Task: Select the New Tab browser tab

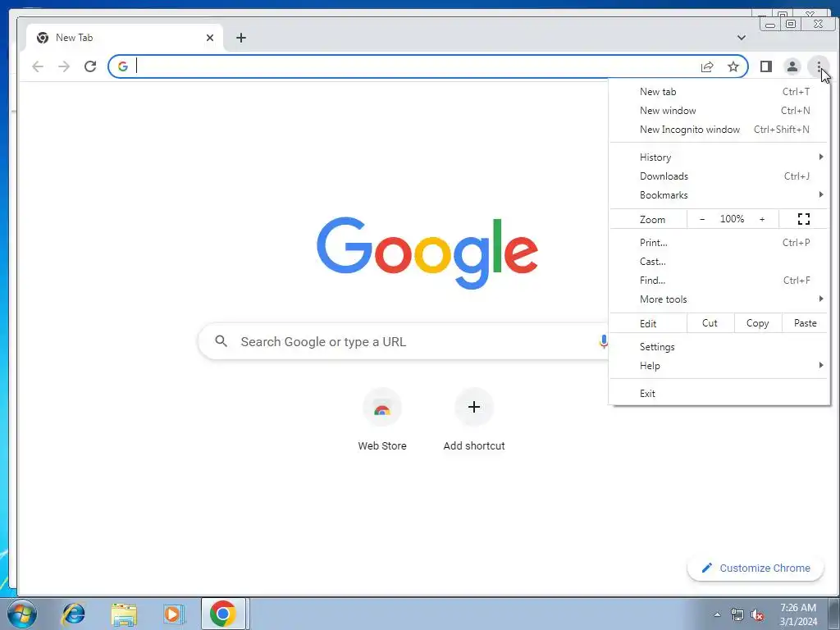Action: pos(125,38)
